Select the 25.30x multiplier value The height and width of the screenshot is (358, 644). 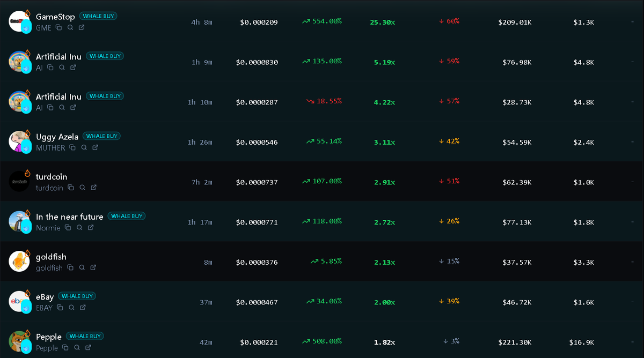383,23
